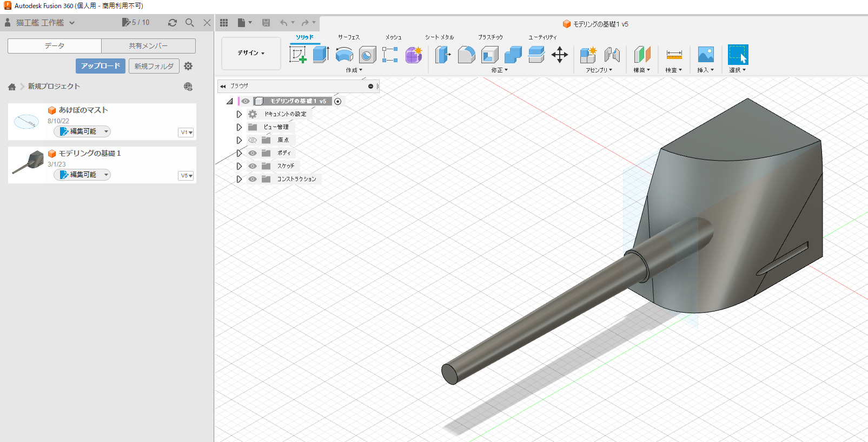Expand ドキュメントの設定 node
Image resolution: width=868 pixels, height=442 pixels.
(239, 114)
